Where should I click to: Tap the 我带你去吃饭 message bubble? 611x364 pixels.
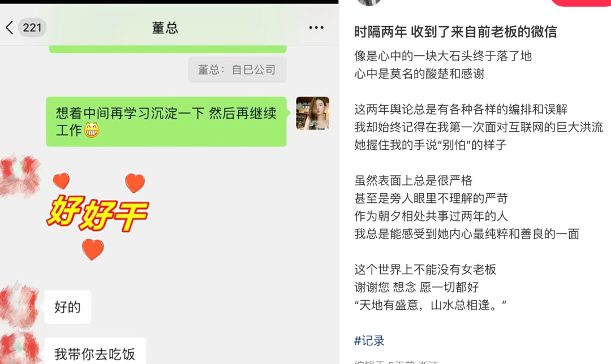coord(95,351)
